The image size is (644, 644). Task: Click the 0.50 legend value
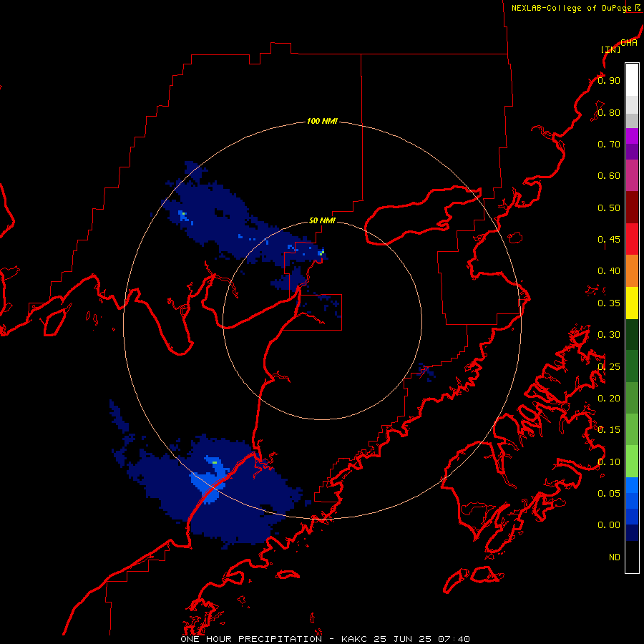(609, 208)
